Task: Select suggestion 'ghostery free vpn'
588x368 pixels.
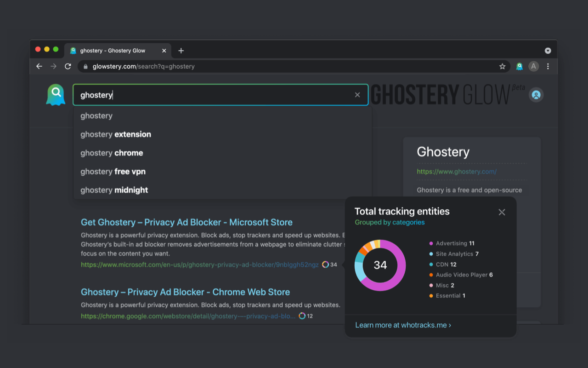Action: 222,172
